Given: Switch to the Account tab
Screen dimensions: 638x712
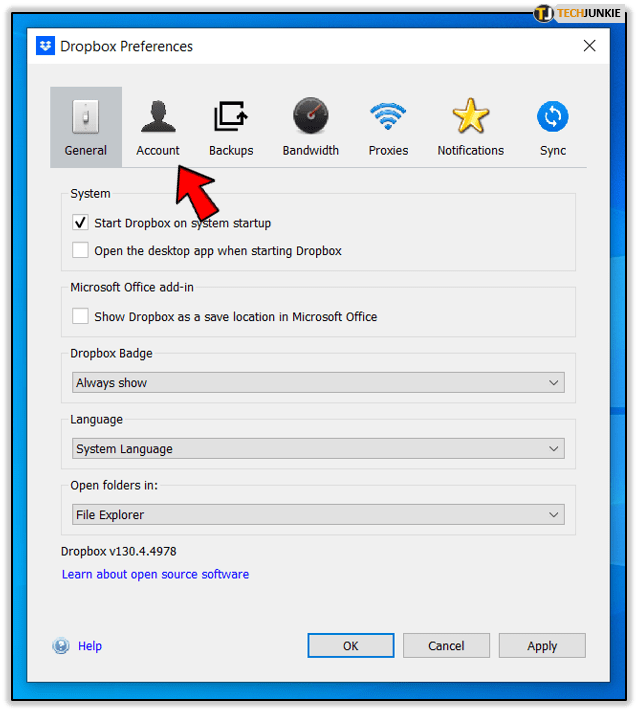Looking at the screenshot, I should pos(158,127).
